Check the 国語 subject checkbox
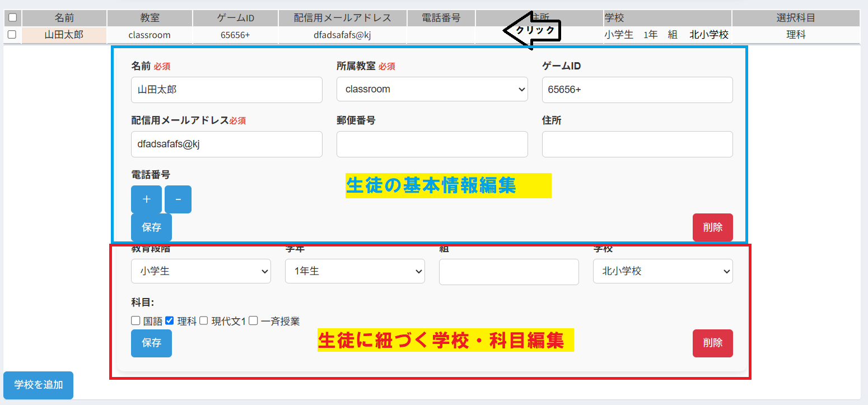 click(135, 321)
